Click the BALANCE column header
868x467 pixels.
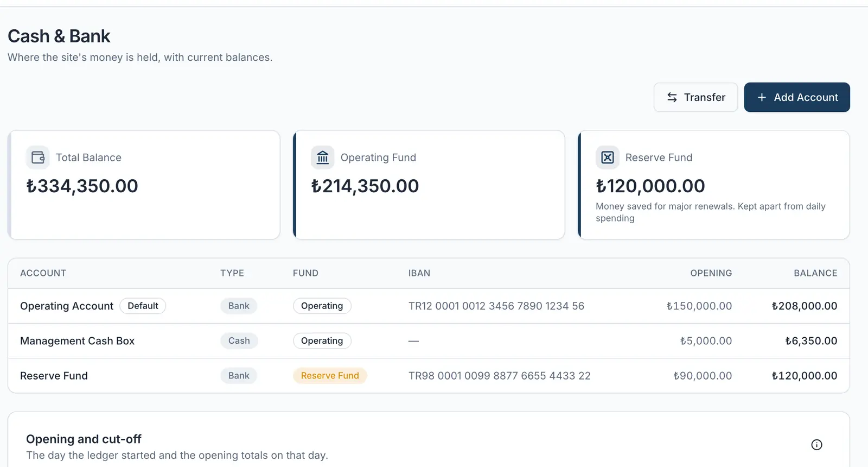pos(815,273)
